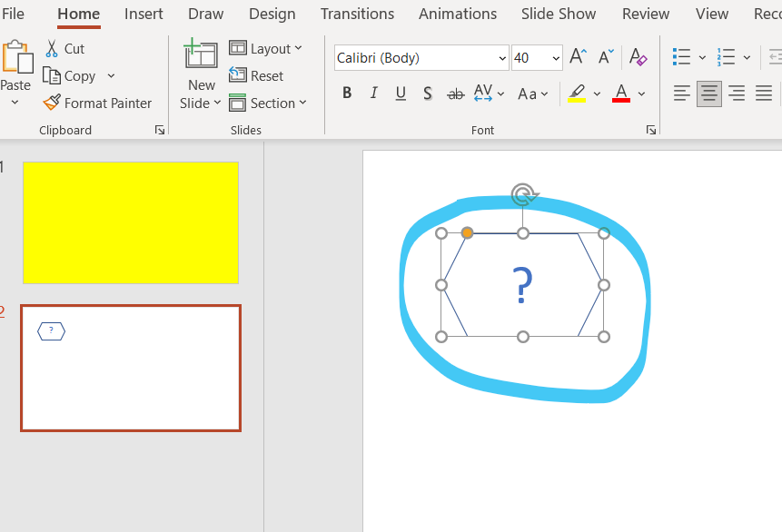The image size is (782, 532).
Task: Toggle Bold formatting
Action: click(347, 94)
